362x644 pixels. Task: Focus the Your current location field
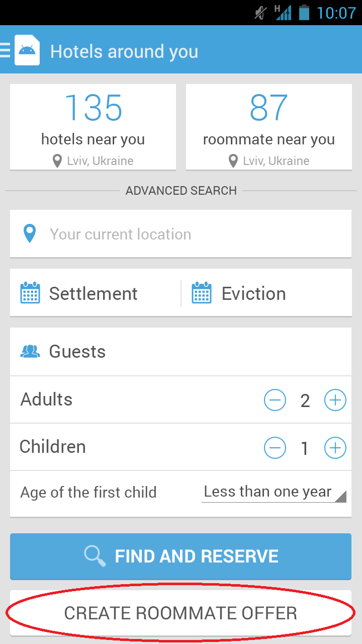click(x=191, y=234)
